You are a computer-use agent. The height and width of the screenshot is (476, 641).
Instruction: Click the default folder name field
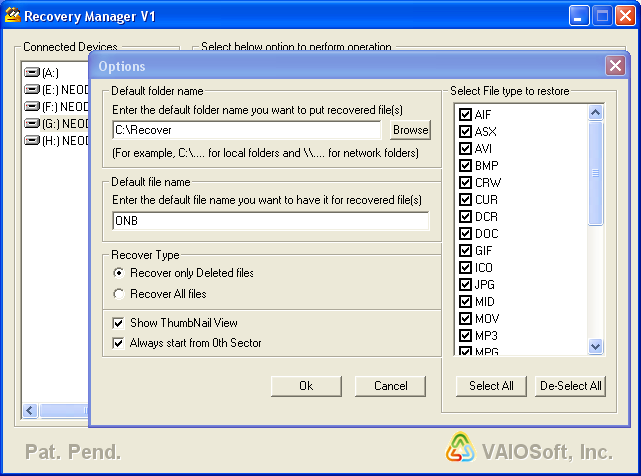coord(247,130)
